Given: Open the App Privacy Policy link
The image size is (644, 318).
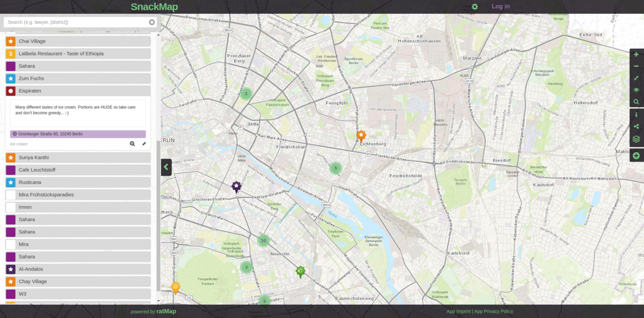Looking at the screenshot, I should pyautogui.click(x=494, y=311).
